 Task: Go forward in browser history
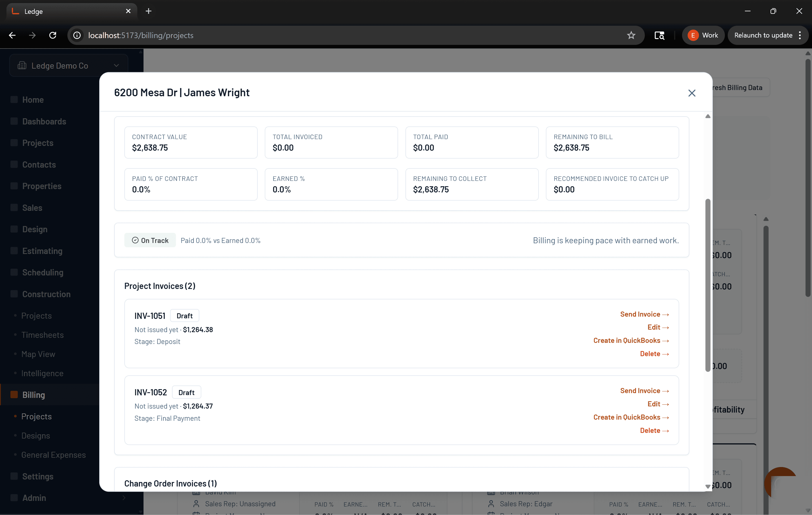click(x=32, y=35)
